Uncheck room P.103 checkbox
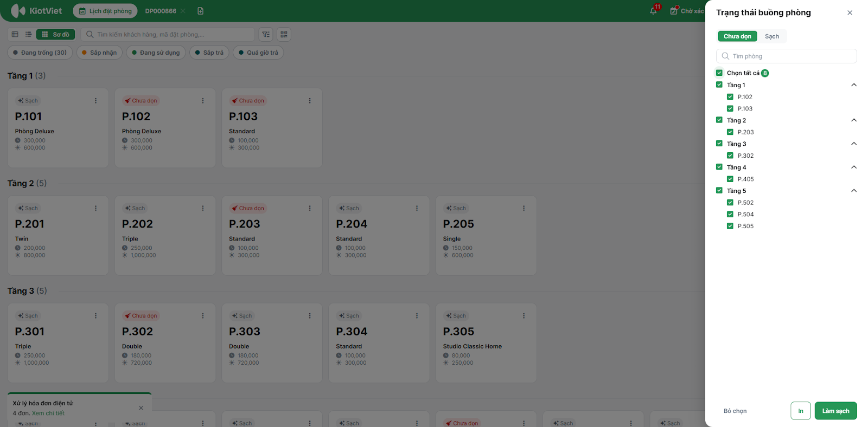 (730, 108)
